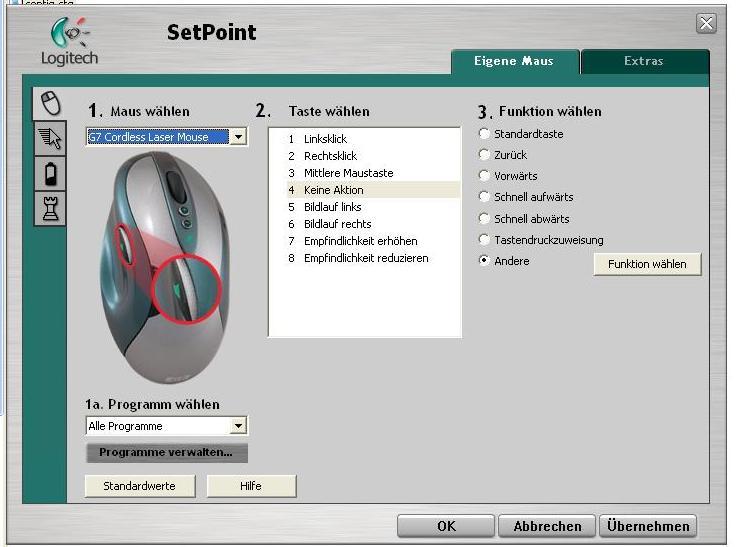Open the Hilfe button
The height and width of the screenshot is (547, 737).
[251, 486]
